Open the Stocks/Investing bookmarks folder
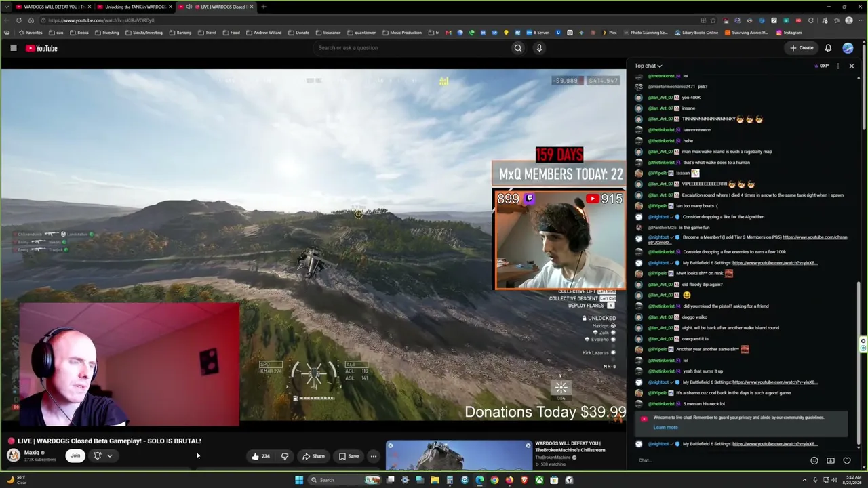 (x=144, y=33)
